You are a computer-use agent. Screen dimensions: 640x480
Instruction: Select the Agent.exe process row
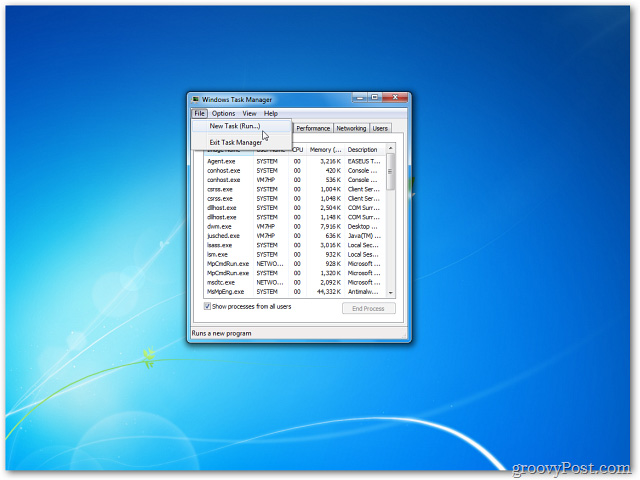pyautogui.click(x=295, y=161)
